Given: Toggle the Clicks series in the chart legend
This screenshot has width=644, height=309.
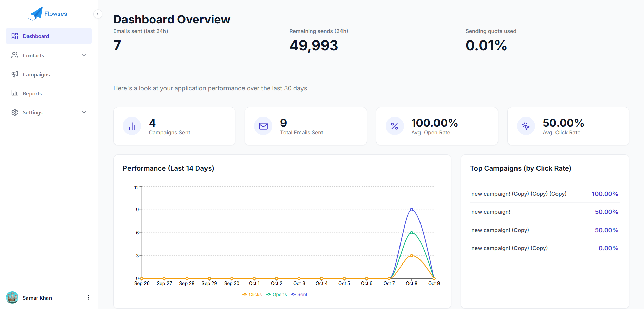Looking at the screenshot, I should (252, 294).
